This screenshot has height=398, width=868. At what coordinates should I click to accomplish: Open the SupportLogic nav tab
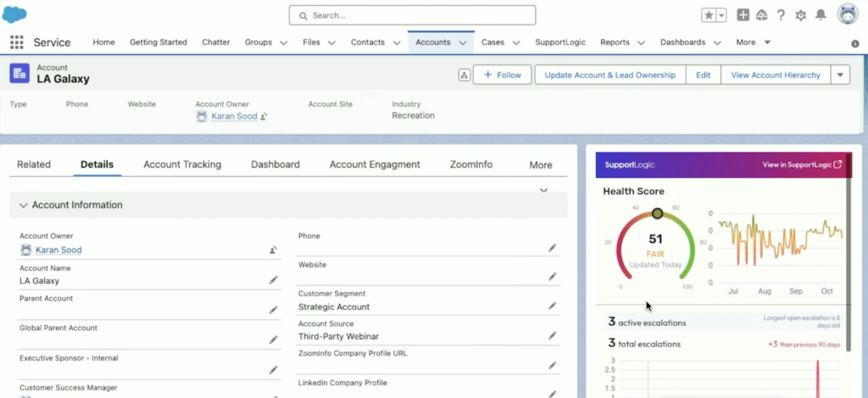tap(560, 42)
